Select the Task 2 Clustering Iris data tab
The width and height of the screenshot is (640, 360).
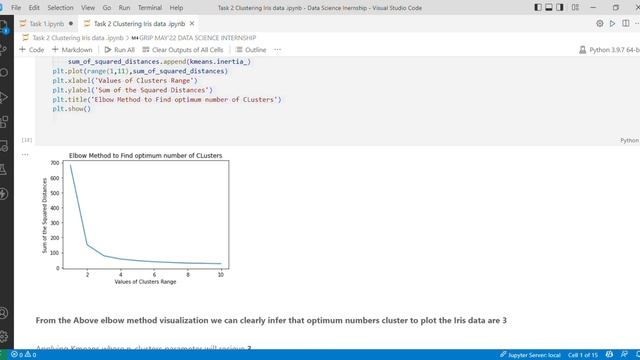[139, 24]
